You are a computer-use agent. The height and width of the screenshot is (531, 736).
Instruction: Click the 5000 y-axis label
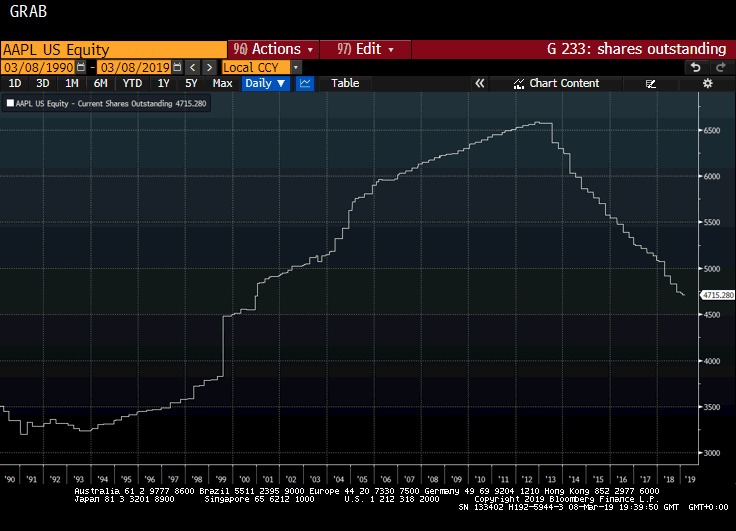(712, 269)
